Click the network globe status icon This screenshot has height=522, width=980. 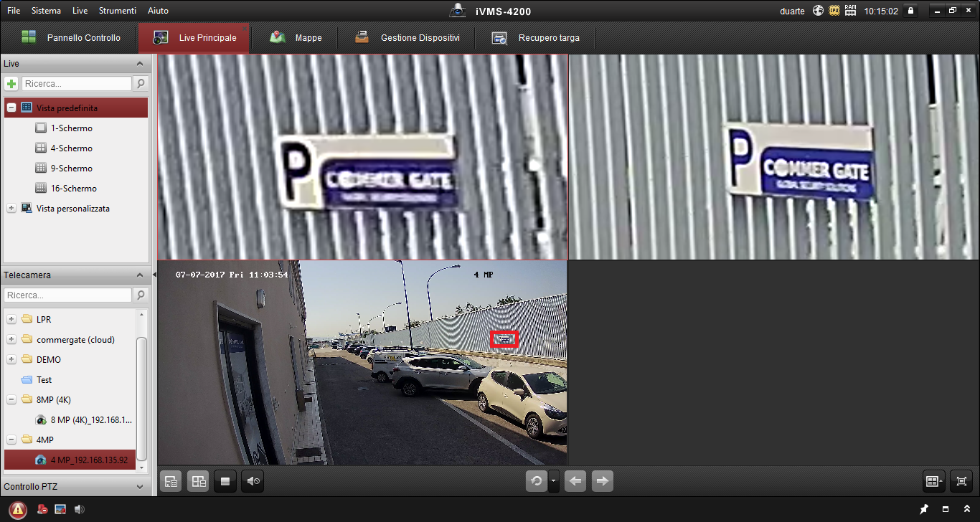click(818, 11)
